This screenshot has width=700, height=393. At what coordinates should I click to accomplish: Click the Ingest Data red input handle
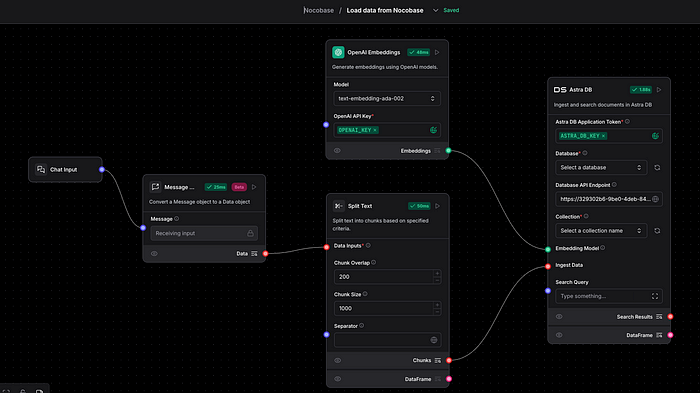(548, 267)
